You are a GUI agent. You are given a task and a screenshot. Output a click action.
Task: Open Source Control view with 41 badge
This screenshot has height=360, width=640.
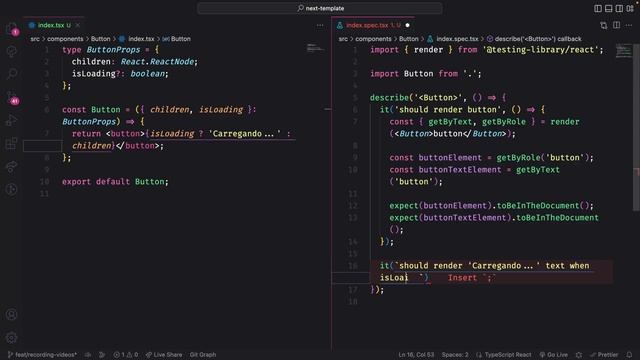click(x=12, y=97)
